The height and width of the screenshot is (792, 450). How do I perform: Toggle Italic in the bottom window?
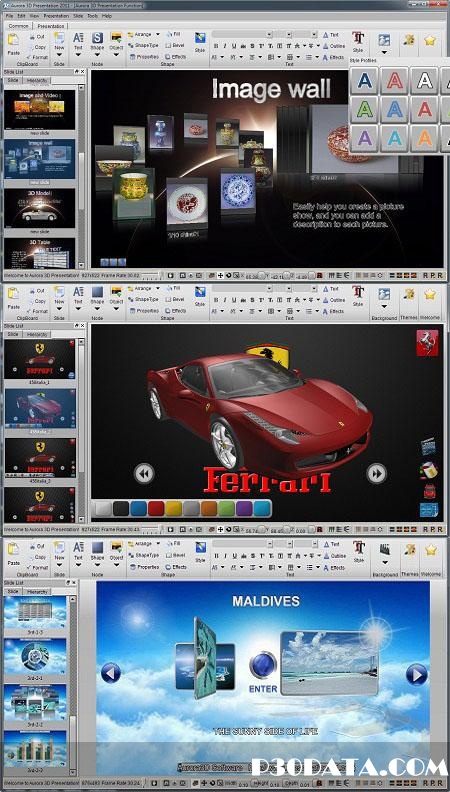tap(225, 556)
